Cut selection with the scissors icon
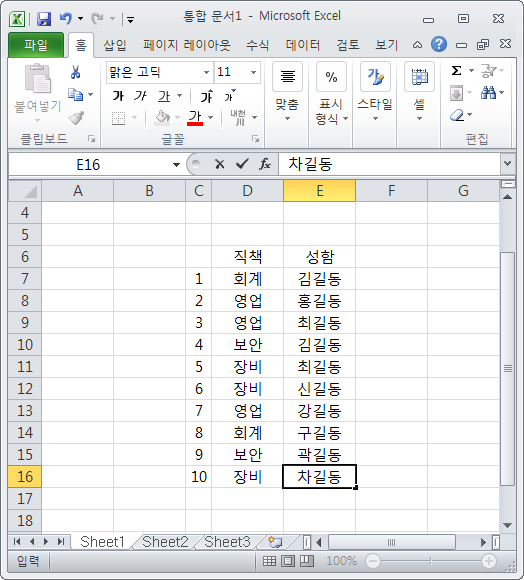This screenshot has width=524, height=580. pyautogui.click(x=75, y=72)
